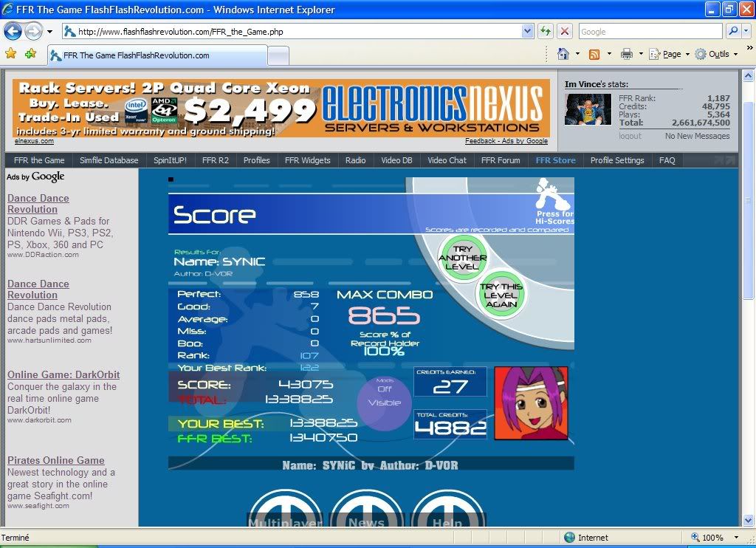The image size is (756, 548).
Task: Click the browser Refresh icon
Action: coord(546,31)
